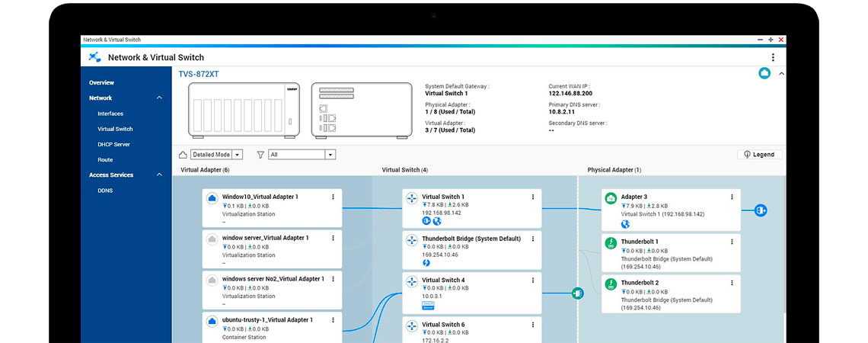Open the Overview page
This screenshot has width=868, height=343.
click(x=101, y=82)
